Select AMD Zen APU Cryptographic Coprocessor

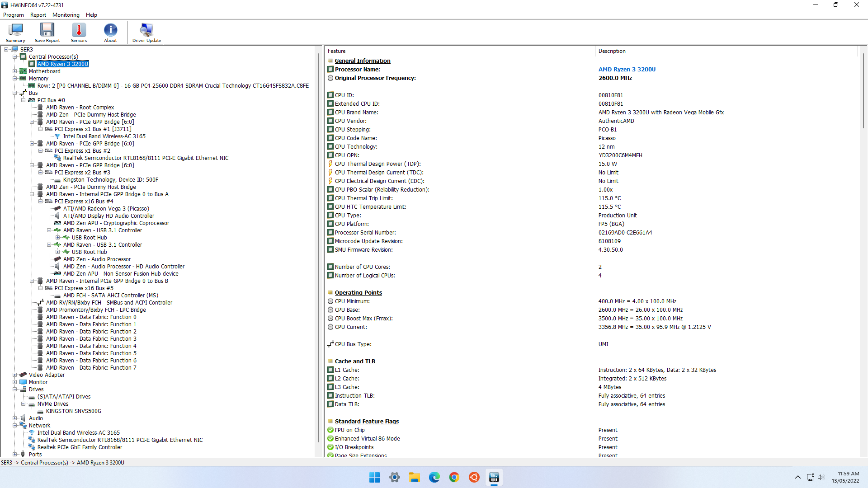pos(116,223)
